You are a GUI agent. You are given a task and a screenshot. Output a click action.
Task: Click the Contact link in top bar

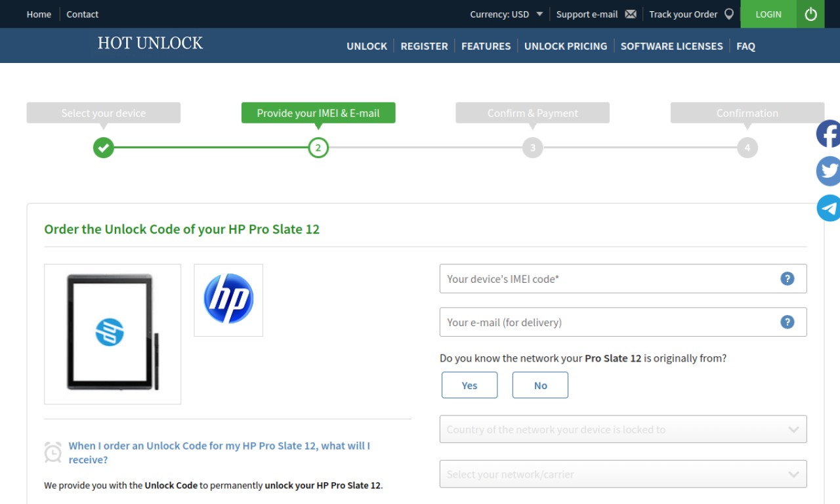[x=82, y=14]
